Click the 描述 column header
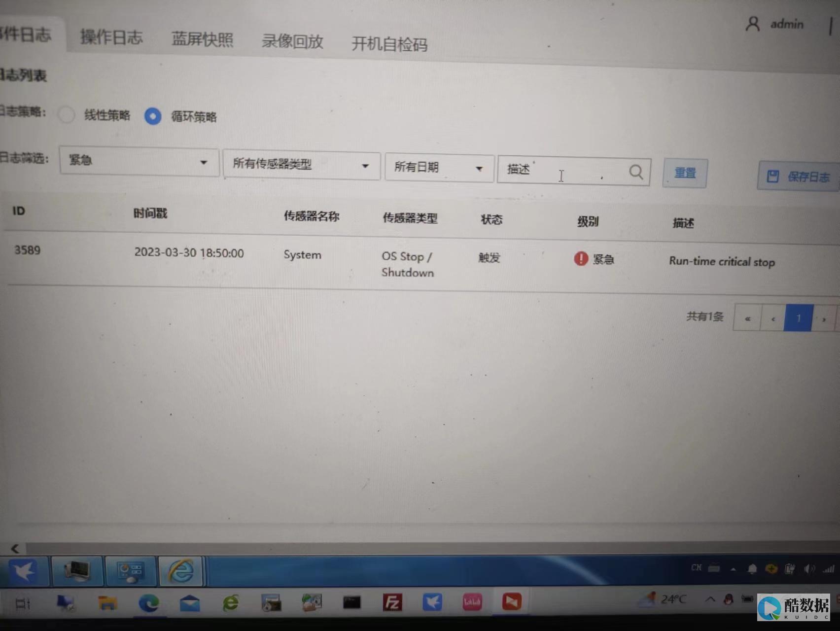This screenshot has width=840, height=631. pyautogui.click(x=683, y=223)
